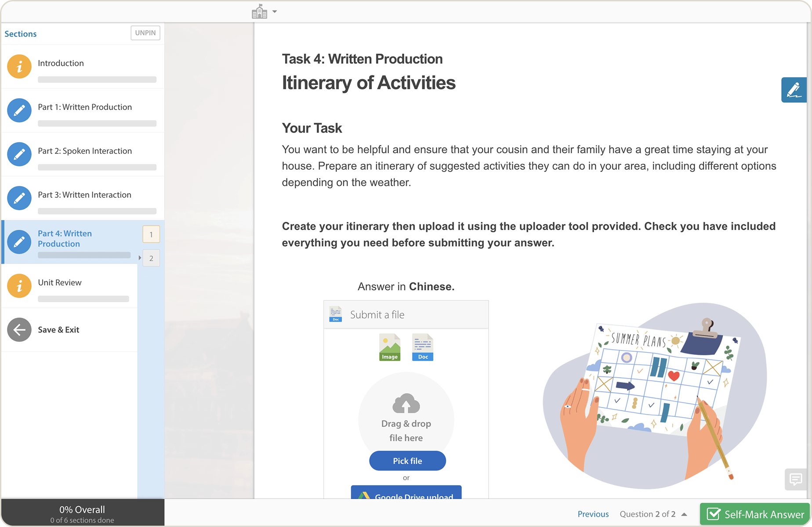This screenshot has width=812, height=527.
Task: Click the Unit Review info icon
Action: 19,286
